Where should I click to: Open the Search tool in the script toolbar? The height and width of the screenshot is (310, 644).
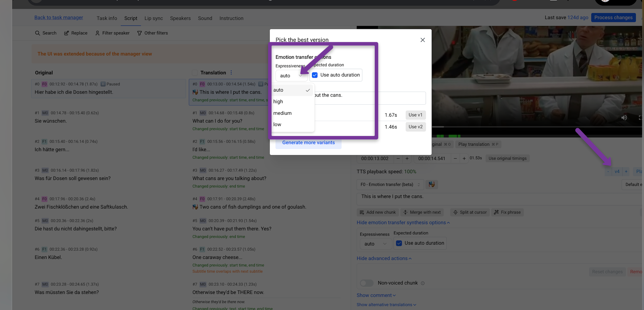tap(46, 33)
